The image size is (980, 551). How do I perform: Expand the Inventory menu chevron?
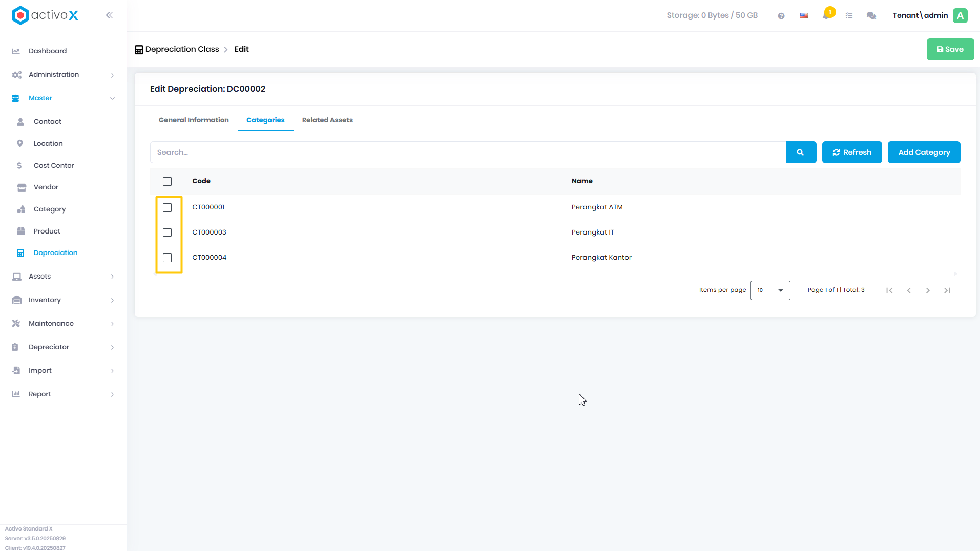pos(112,301)
